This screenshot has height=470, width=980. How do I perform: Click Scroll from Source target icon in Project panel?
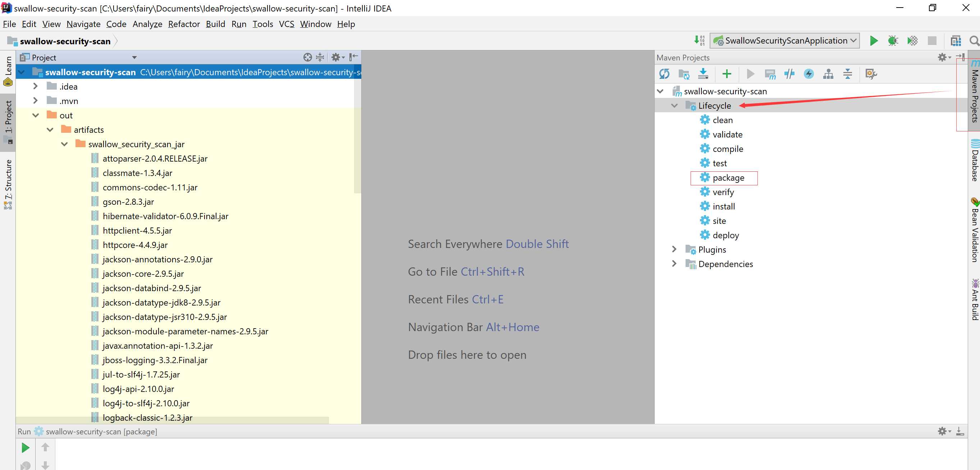click(307, 57)
